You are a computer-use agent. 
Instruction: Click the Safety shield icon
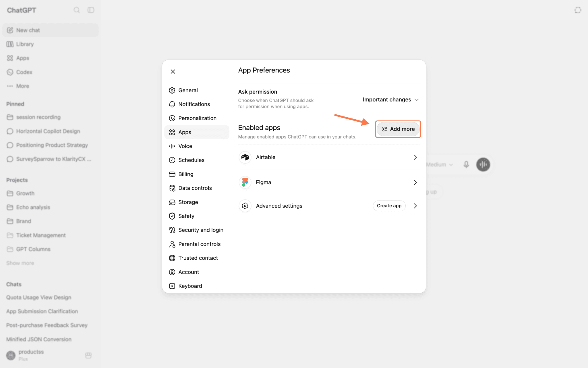[172, 216]
